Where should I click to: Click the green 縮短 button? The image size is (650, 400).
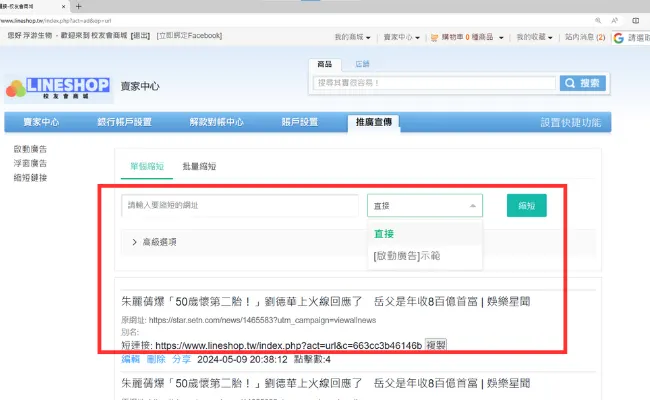pyautogui.click(x=526, y=206)
